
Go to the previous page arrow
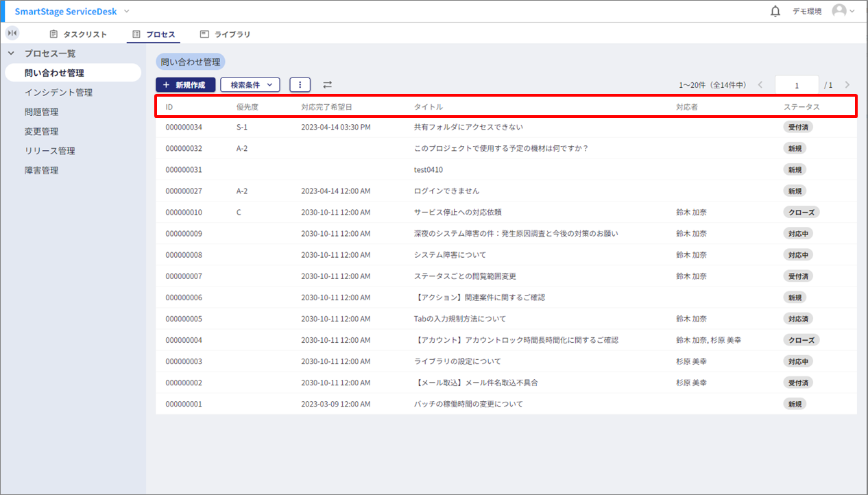click(760, 85)
